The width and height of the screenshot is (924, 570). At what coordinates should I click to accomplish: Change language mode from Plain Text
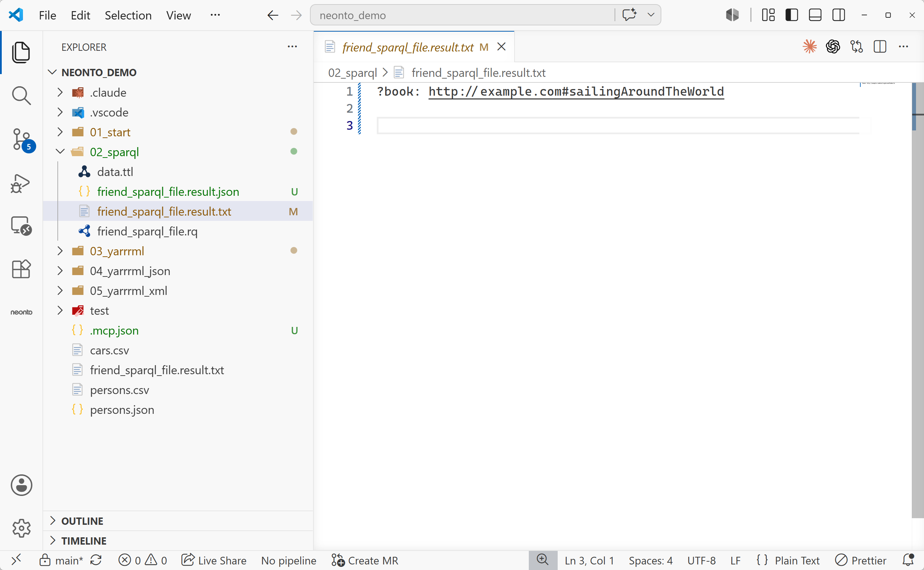(x=797, y=560)
